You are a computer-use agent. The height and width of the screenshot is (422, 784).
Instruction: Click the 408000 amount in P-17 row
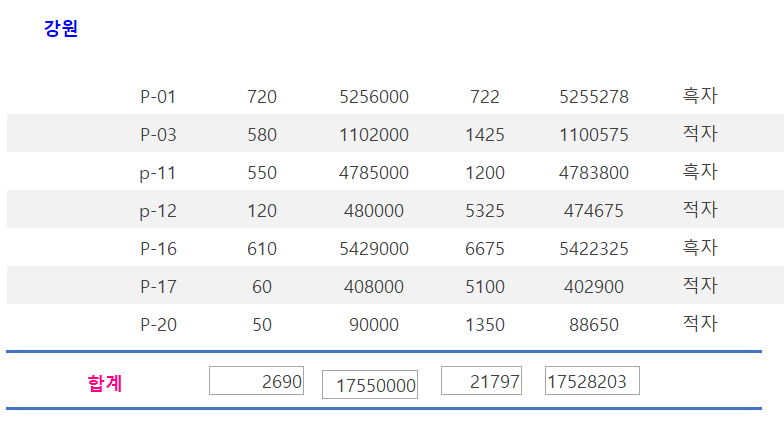374,287
